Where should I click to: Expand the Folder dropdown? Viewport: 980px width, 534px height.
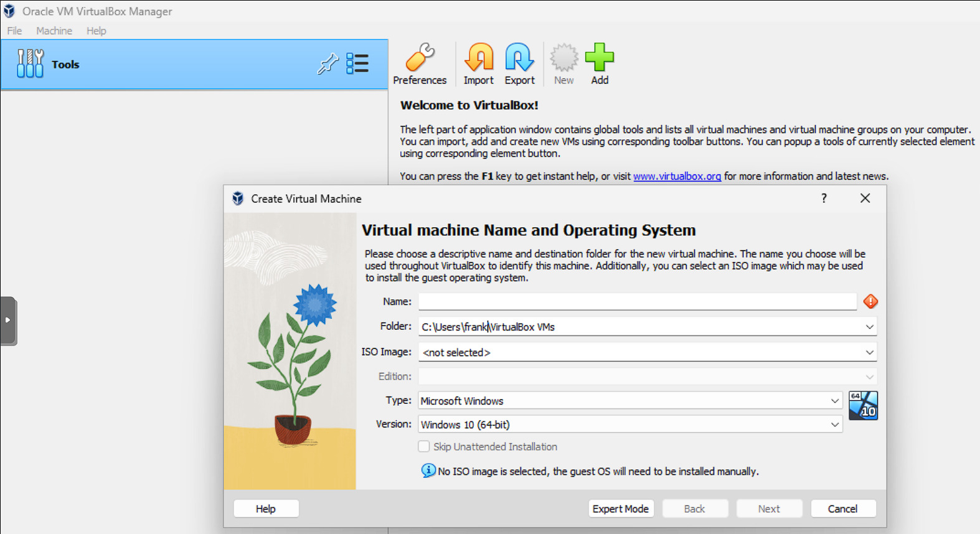pyautogui.click(x=869, y=327)
